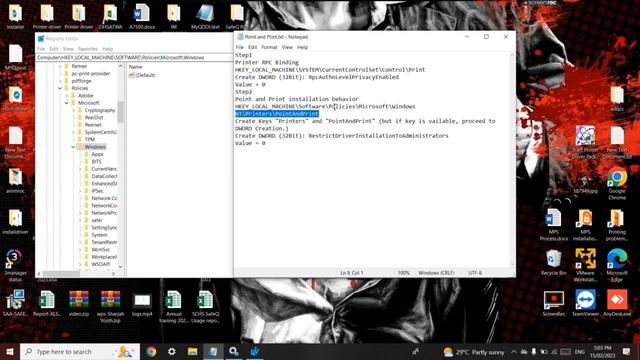Screen dimensions: 640x360
Task: Open Registry Editor File menu
Action: (41, 49)
